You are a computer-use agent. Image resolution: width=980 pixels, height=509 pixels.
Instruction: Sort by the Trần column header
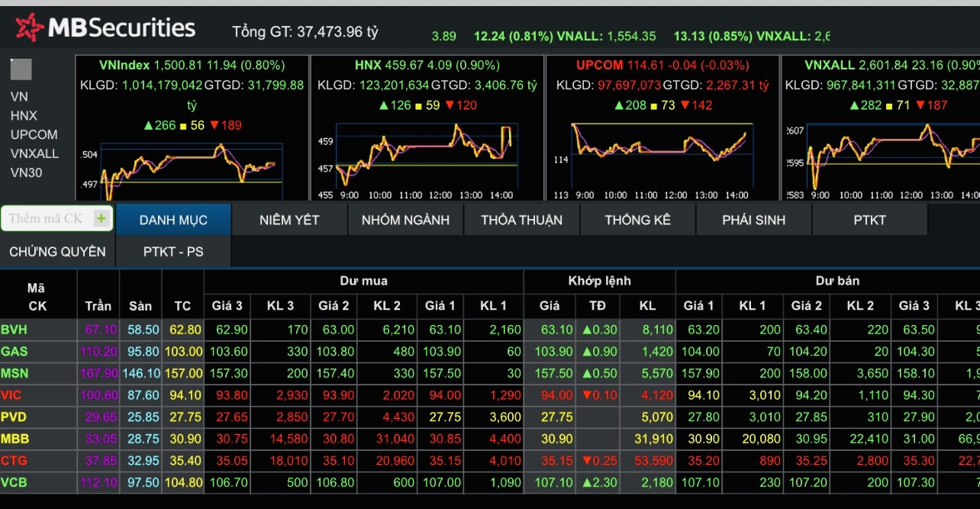(98, 306)
